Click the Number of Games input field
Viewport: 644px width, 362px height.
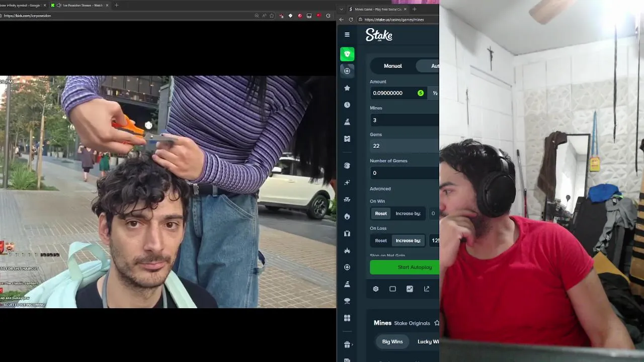click(405, 173)
